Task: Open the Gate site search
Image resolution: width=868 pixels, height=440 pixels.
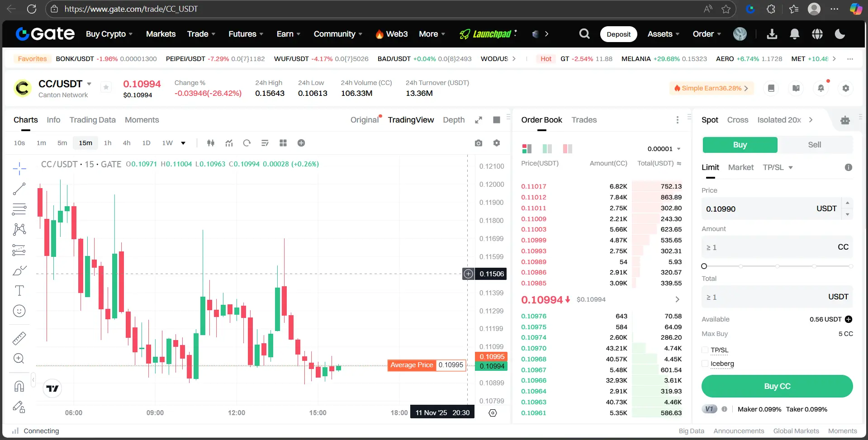Action: click(x=584, y=34)
